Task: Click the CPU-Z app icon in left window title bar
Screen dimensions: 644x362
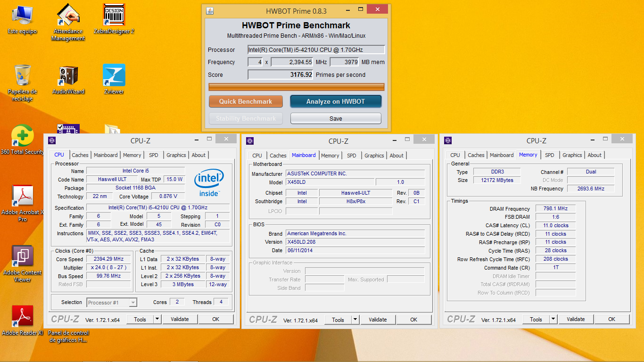Action: (x=52, y=140)
